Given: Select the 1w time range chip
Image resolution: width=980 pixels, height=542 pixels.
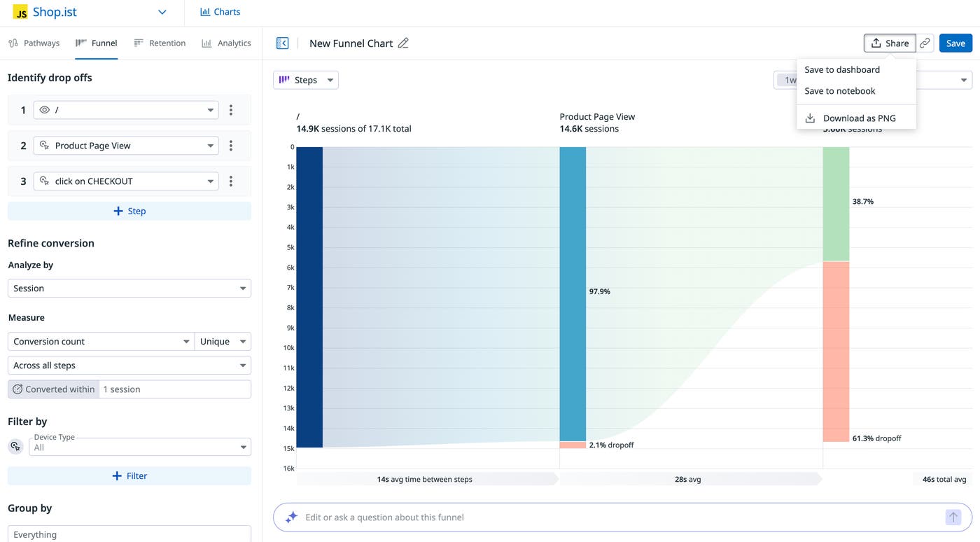Looking at the screenshot, I should click(790, 80).
